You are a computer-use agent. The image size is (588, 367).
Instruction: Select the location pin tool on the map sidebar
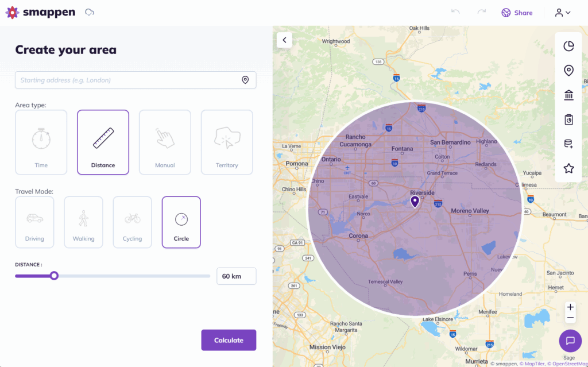(x=568, y=70)
